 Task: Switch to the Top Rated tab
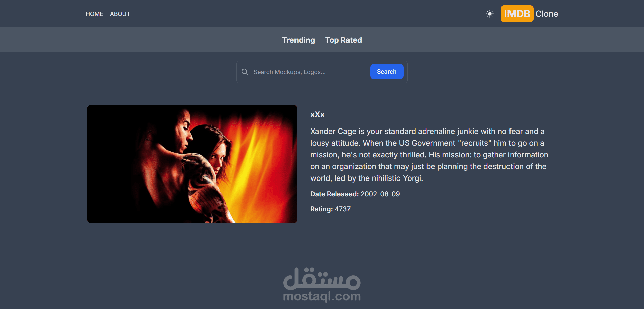point(343,40)
